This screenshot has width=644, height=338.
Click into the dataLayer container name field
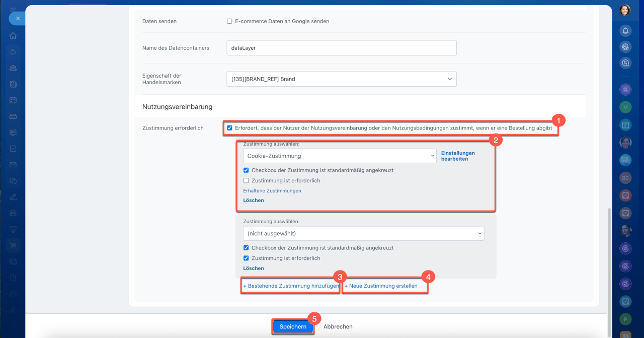coord(341,48)
